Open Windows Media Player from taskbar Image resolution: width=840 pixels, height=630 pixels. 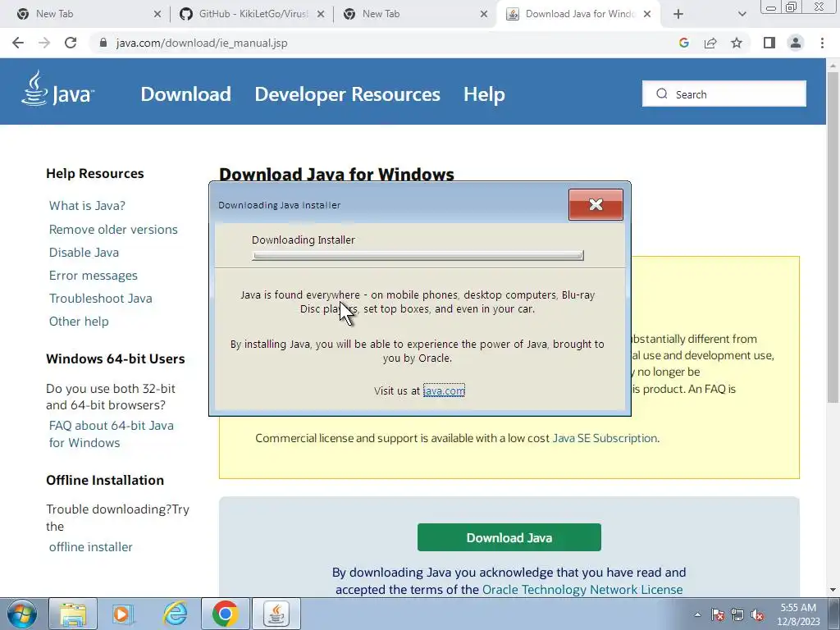123,614
